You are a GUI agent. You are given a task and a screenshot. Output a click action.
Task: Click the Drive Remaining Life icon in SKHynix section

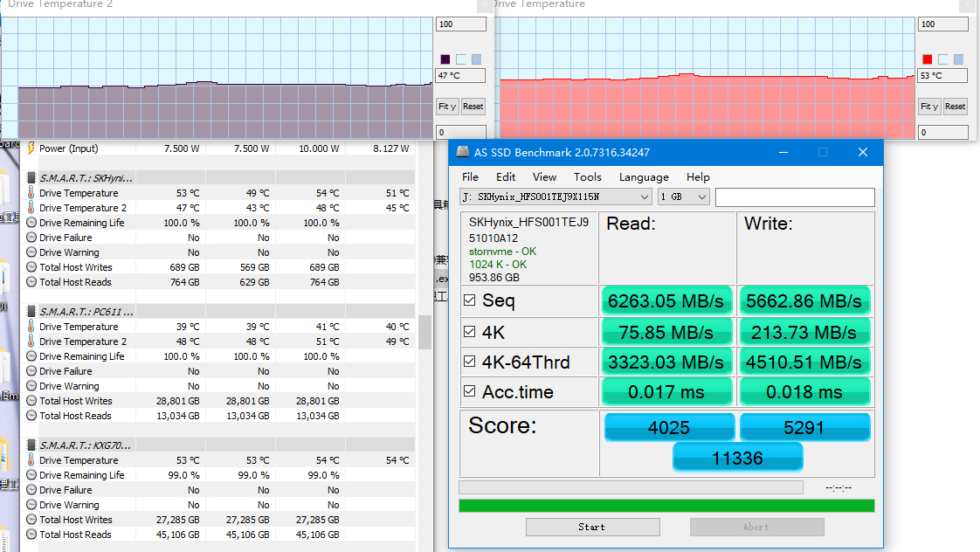[x=31, y=223]
